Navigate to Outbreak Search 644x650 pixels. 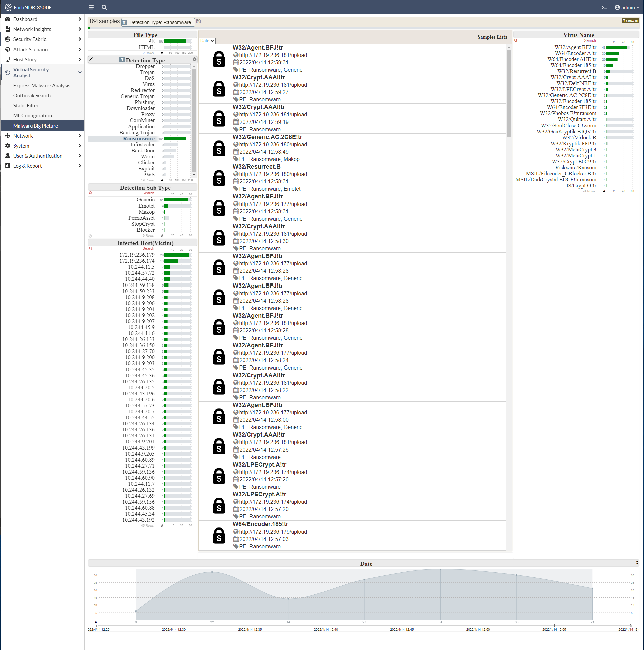31,95
